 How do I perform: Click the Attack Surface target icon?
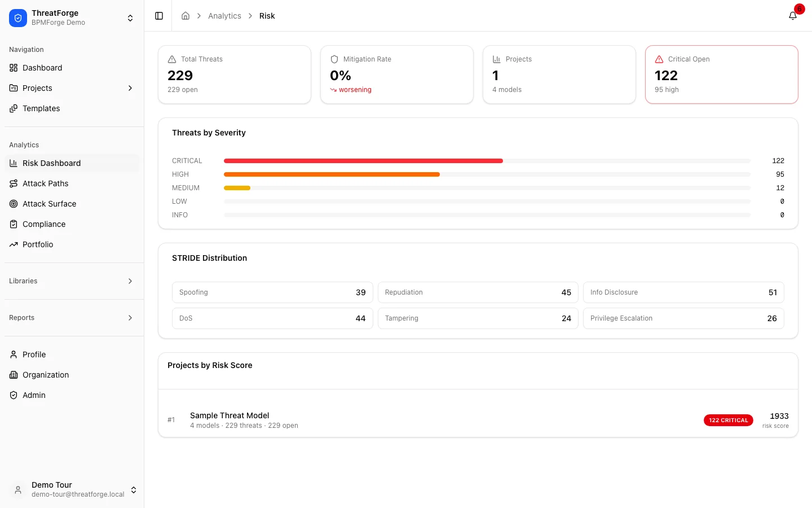(x=14, y=204)
